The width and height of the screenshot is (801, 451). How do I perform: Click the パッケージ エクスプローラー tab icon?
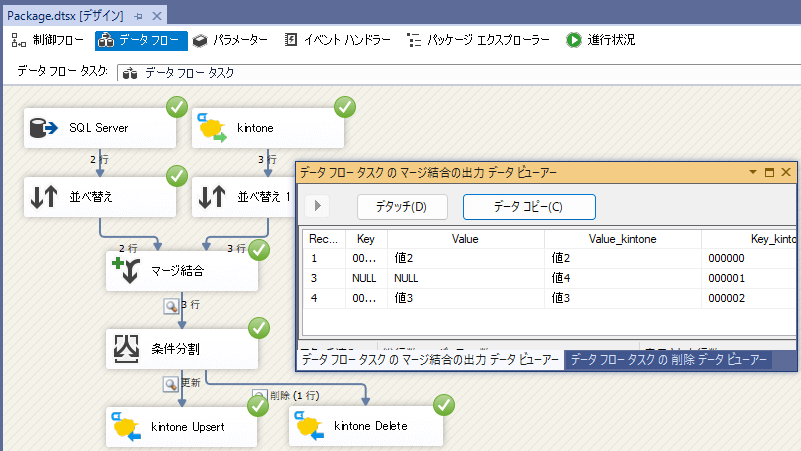click(414, 40)
